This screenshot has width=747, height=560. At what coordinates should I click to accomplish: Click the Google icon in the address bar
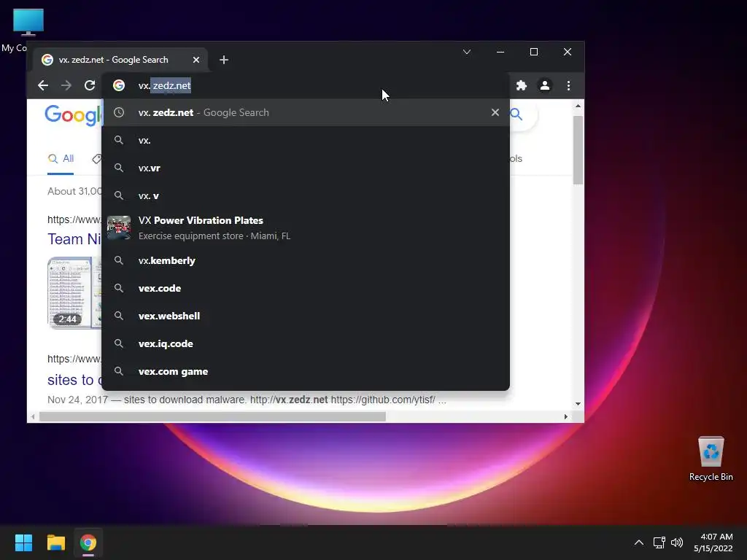(119, 85)
